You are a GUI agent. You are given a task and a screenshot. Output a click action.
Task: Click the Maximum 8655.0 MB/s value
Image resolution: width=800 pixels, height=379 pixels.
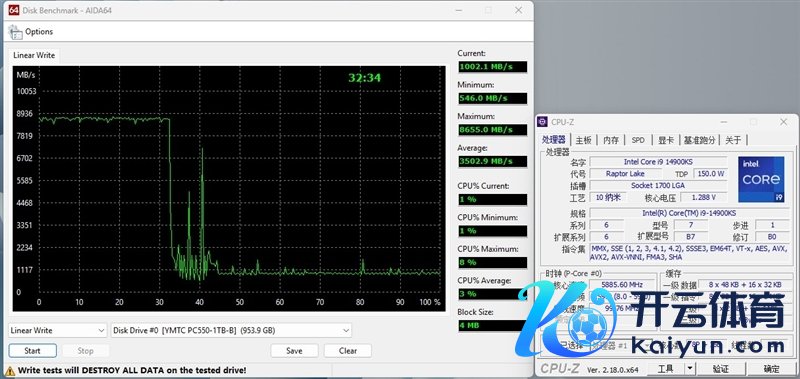[x=492, y=130]
